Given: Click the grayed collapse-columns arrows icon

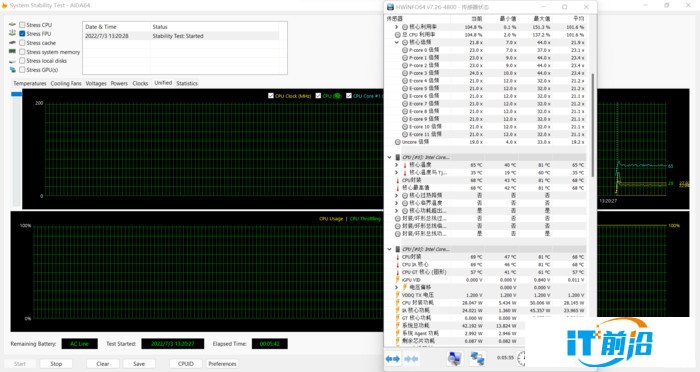Looking at the screenshot, I should 411,359.
